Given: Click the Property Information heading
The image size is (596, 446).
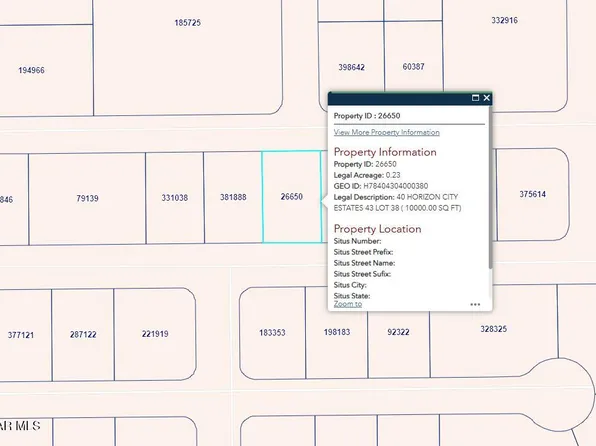Looking at the screenshot, I should [385, 152].
